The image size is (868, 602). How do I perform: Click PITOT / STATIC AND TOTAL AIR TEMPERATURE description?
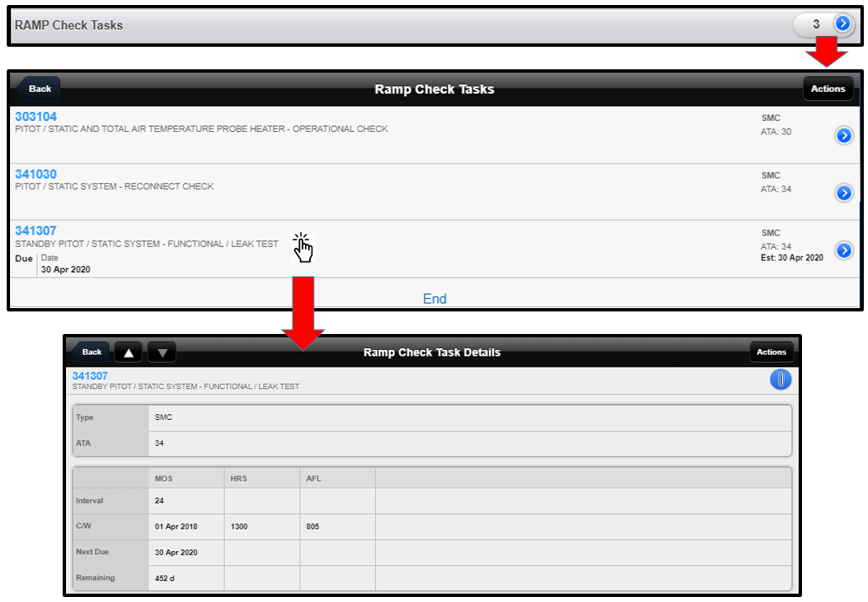[x=201, y=129]
